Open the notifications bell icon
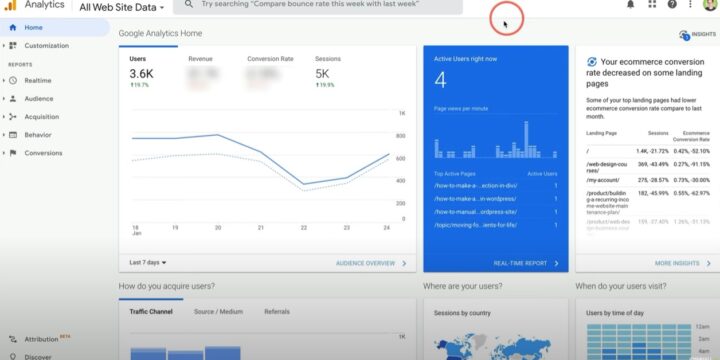 (630, 5)
